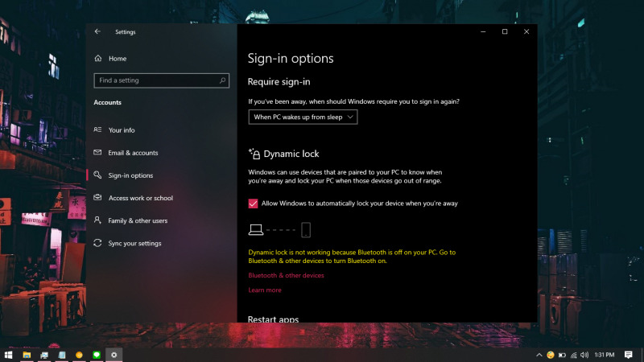This screenshot has height=362, width=644.
Task: Click the Require sign-in heading
Action: (279, 82)
